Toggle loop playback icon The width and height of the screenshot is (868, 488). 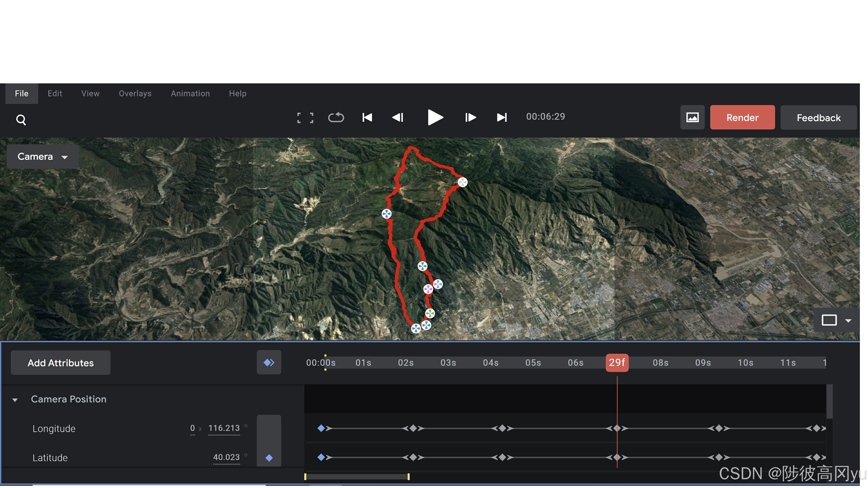tap(336, 117)
